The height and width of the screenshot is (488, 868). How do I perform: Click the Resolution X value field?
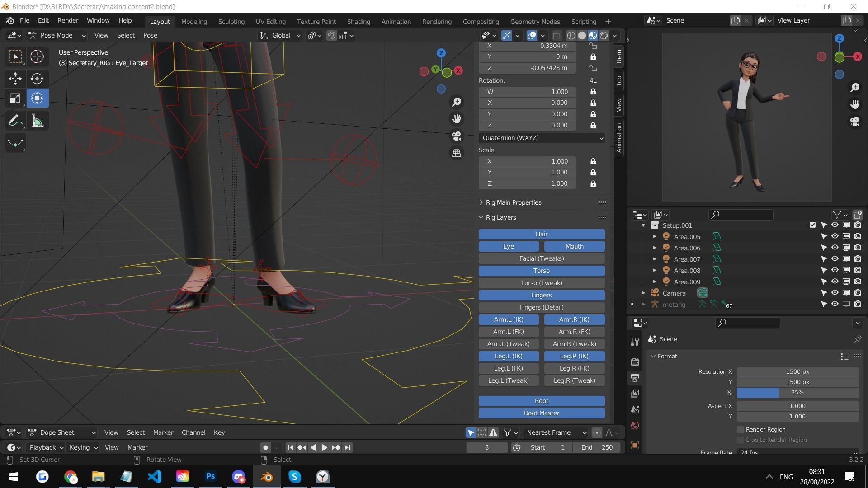(x=797, y=371)
